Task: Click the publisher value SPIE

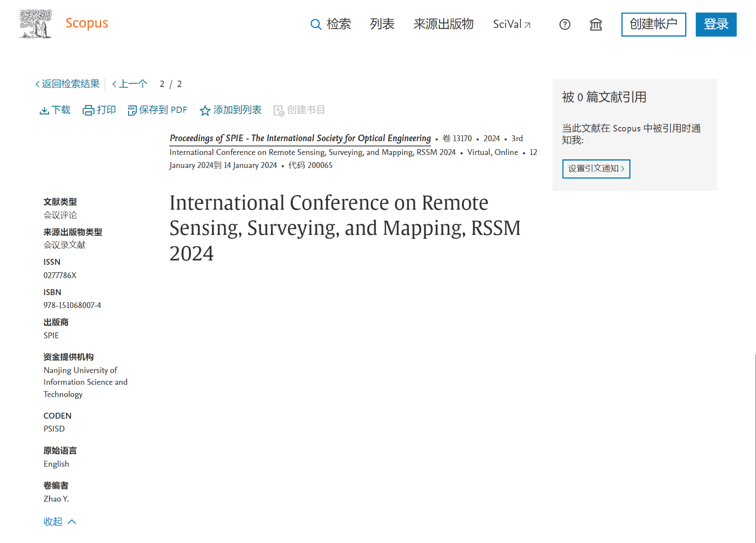Action: pyautogui.click(x=51, y=336)
